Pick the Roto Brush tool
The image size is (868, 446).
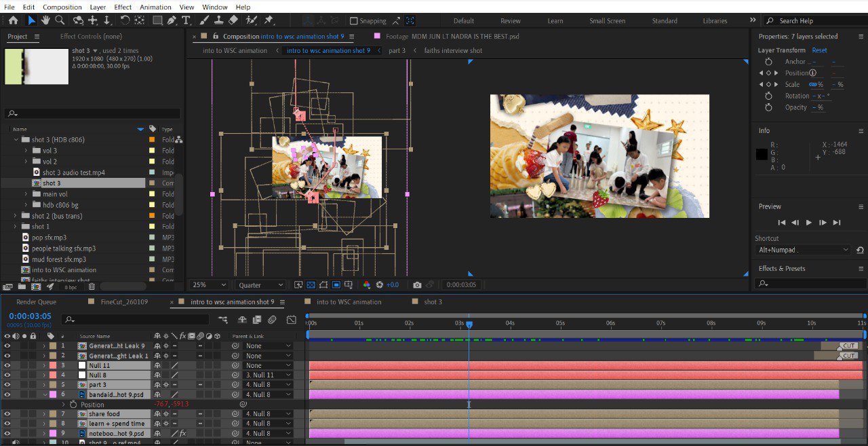click(x=250, y=21)
